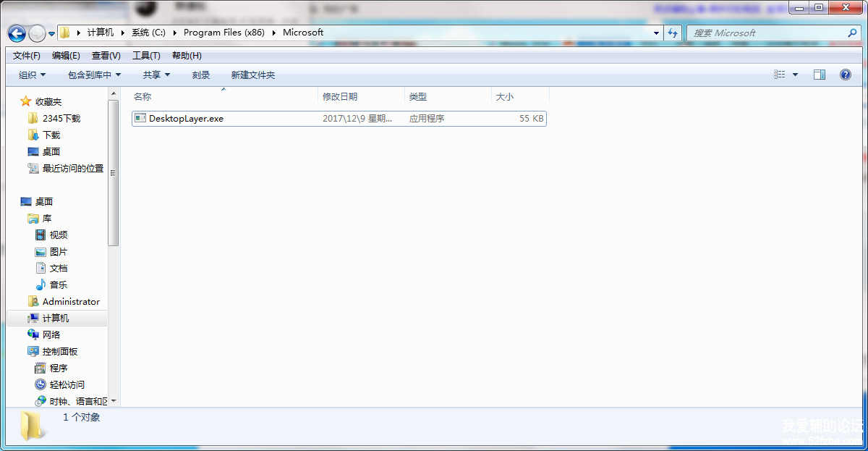Image resolution: width=868 pixels, height=451 pixels.
Task: Click the star icon beside 收藏夹
Action: (x=26, y=101)
